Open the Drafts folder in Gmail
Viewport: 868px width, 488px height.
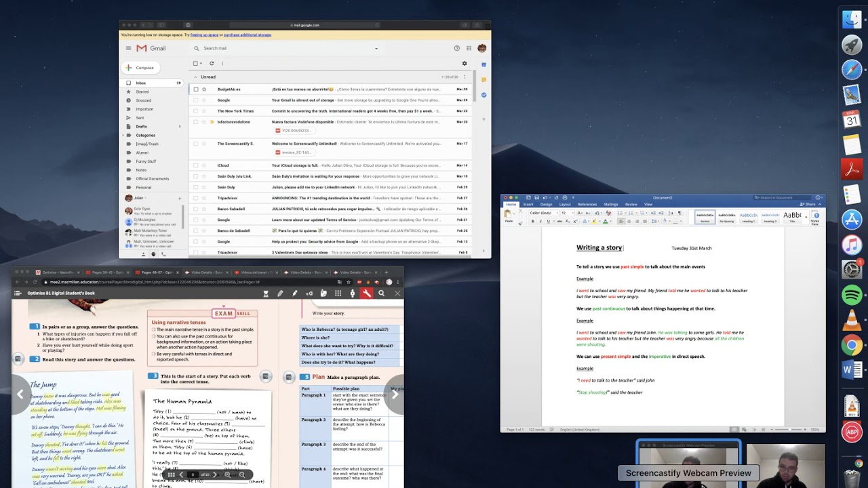[x=141, y=127]
